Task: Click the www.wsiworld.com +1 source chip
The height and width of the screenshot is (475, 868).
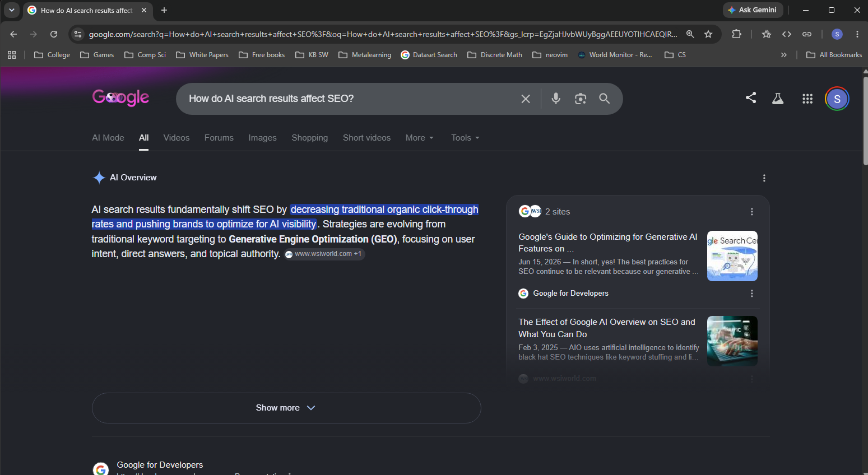Action: pyautogui.click(x=324, y=254)
